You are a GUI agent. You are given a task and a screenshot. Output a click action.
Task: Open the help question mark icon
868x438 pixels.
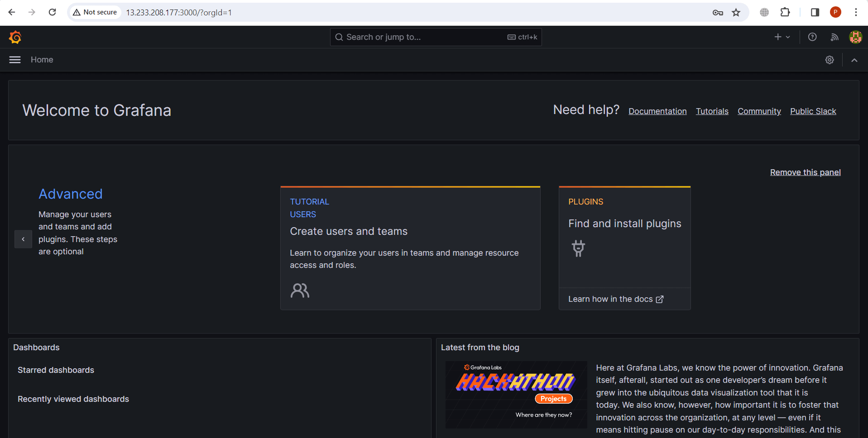click(x=812, y=37)
